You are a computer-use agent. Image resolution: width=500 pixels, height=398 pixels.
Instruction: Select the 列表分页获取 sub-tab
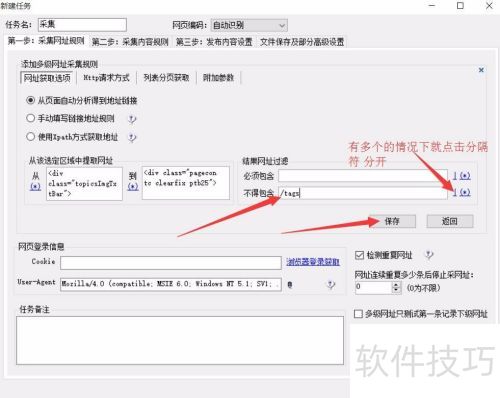(x=166, y=78)
